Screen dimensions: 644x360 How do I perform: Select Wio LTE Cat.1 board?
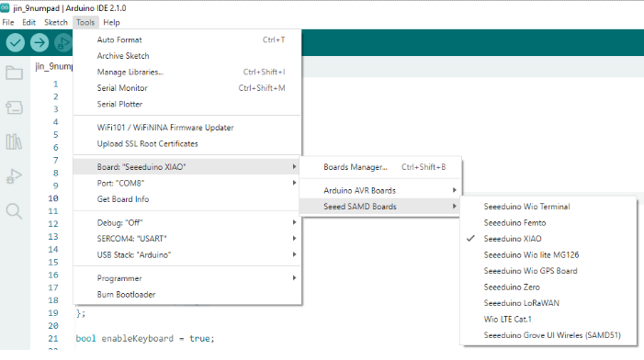pos(548,319)
